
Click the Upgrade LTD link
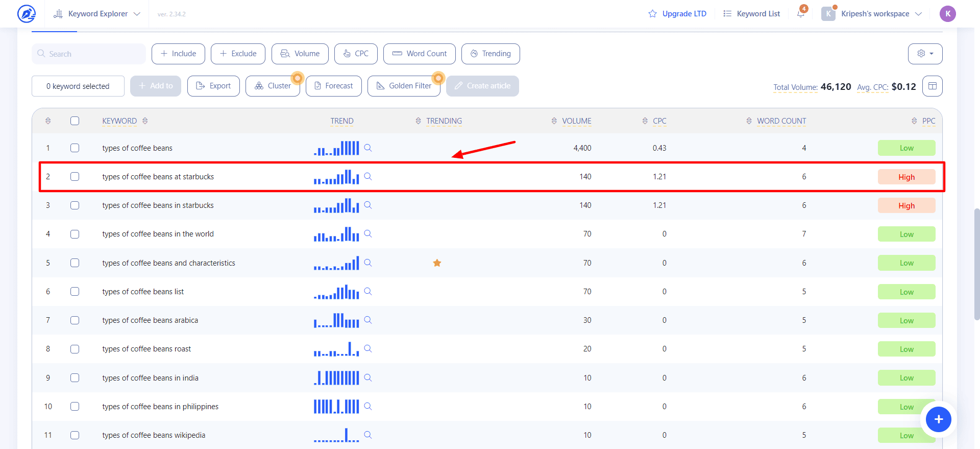[677, 14]
